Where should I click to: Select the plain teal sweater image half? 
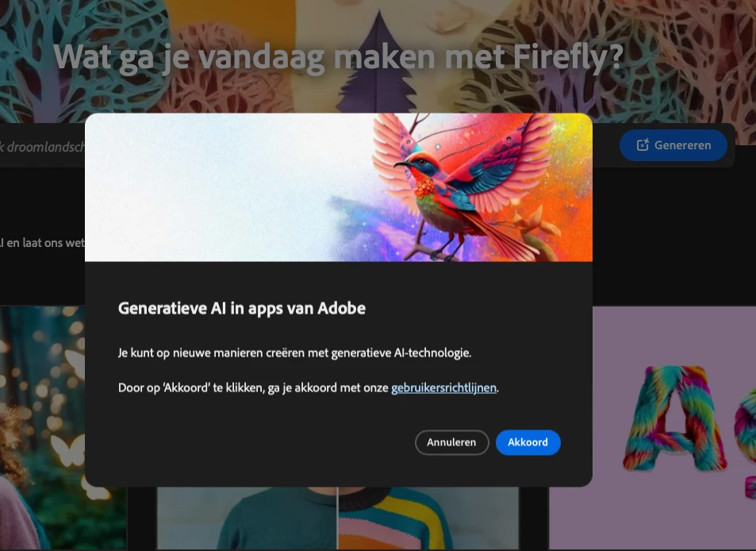247,518
